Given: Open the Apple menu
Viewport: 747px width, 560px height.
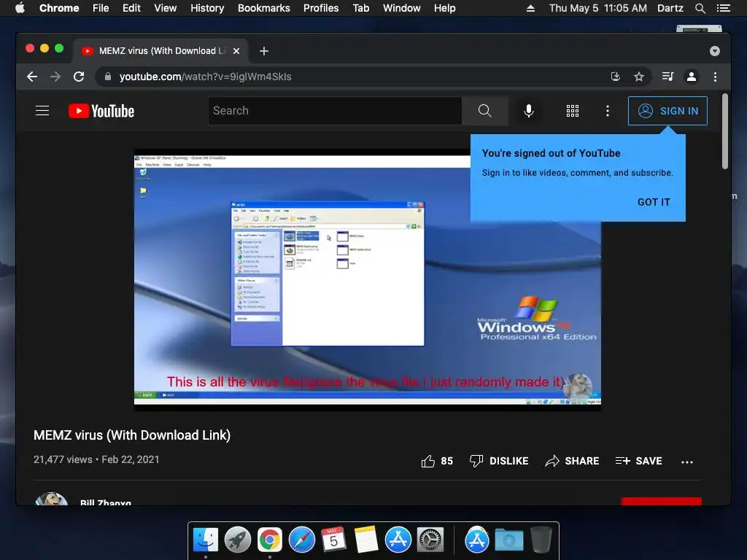Looking at the screenshot, I should (x=20, y=8).
